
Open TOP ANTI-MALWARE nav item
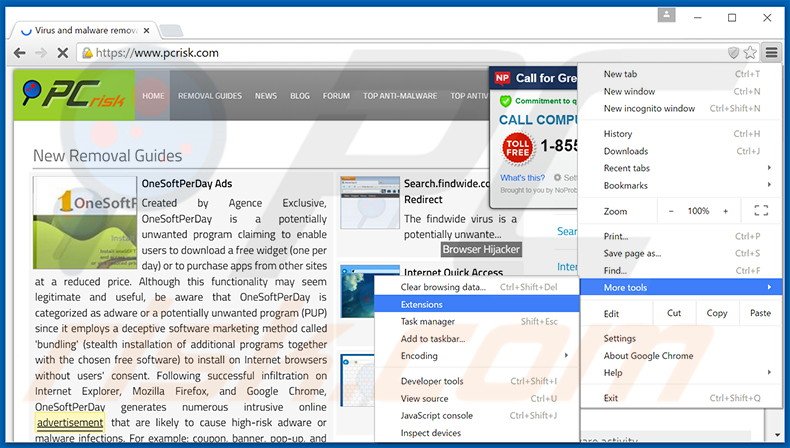tap(400, 95)
